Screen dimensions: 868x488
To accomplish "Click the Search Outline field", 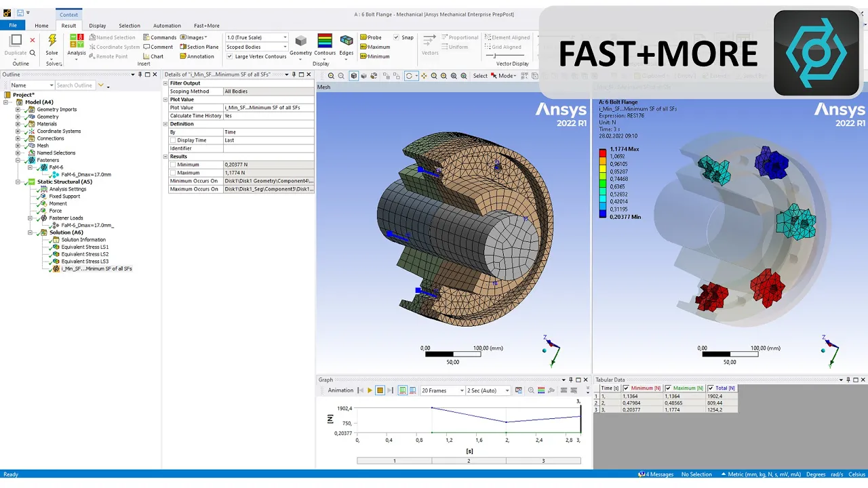I will [75, 85].
